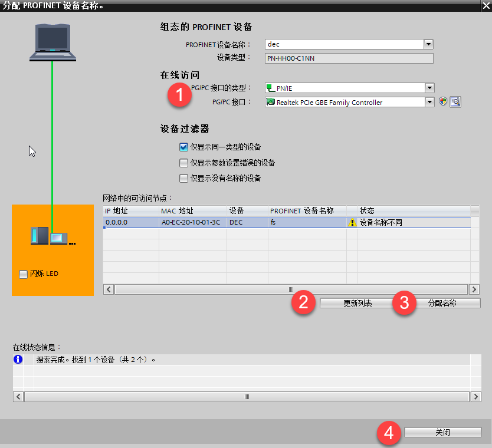Click the 设备 column header

247,210
